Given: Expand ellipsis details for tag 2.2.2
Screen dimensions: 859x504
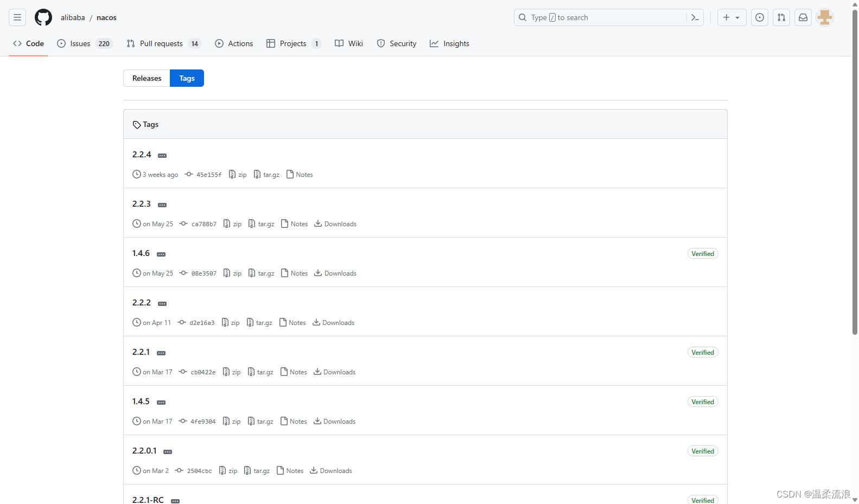Looking at the screenshot, I should pos(162,304).
